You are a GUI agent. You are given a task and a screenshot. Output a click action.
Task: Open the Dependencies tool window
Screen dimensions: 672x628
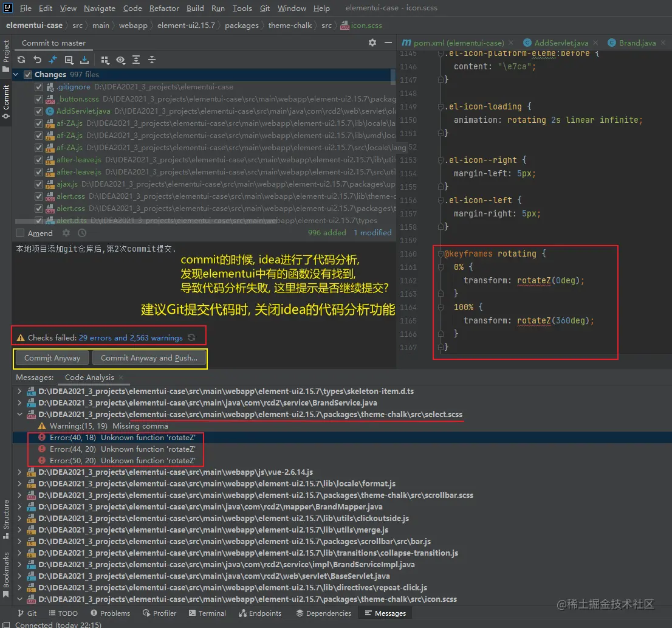pyautogui.click(x=324, y=613)
